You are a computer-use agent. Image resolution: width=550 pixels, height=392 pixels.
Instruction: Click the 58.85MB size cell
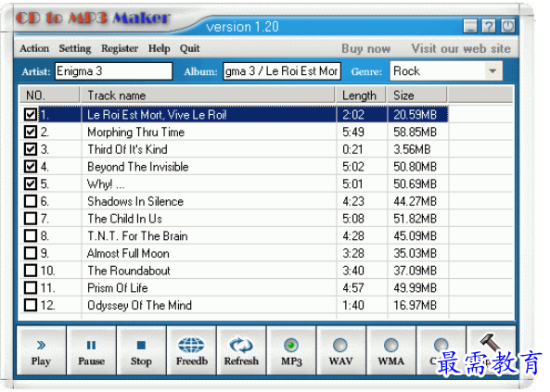tap(415, 132)
